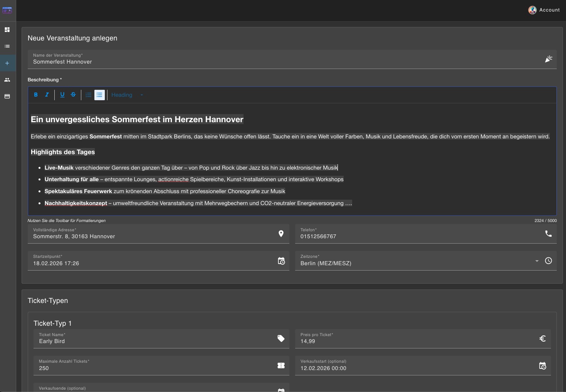The height and width of the screenshot is (392, 566).
Task: Toggle the bulleted list button
Action: point(99,95)
